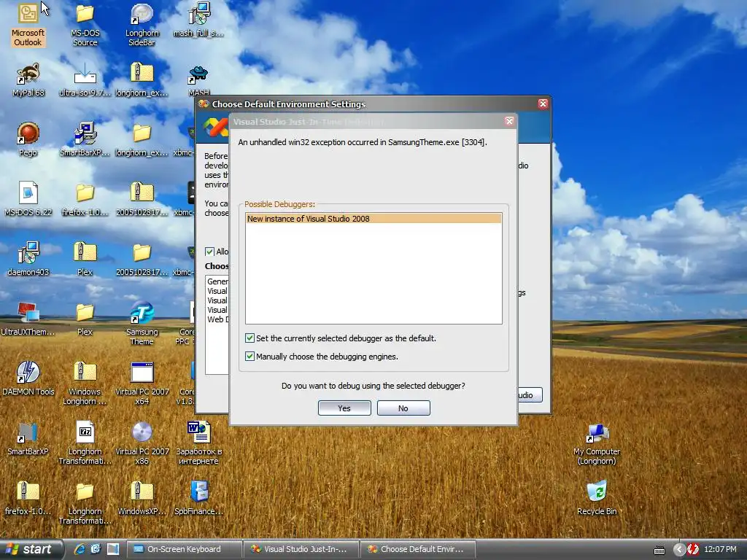This screenshot has height=560, width=747.
Task: Toggle 'Set the currently selected debugger as default'
Action: click(x=249, y=338)
